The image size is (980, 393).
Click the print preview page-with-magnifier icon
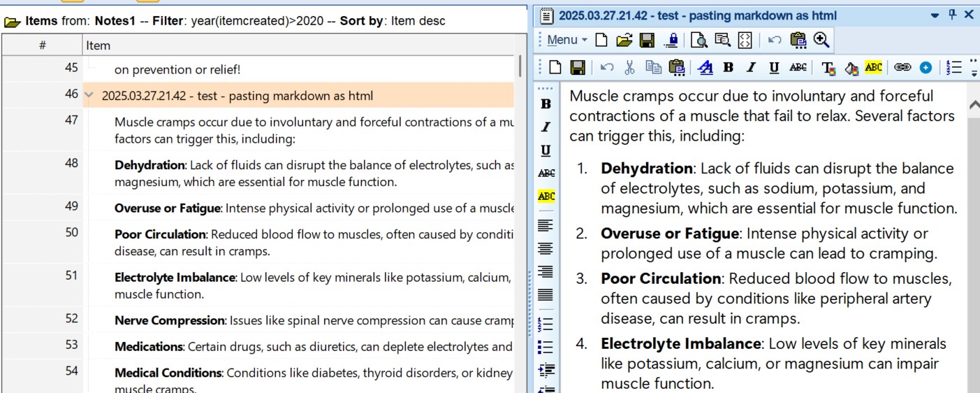(x=699, y=41)
